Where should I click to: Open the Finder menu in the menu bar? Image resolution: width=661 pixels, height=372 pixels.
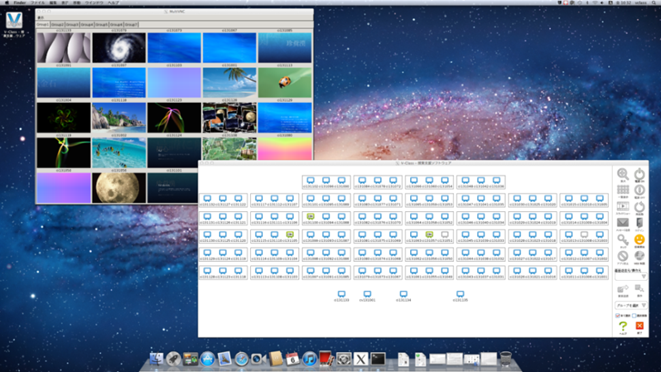tap(19, 3)
